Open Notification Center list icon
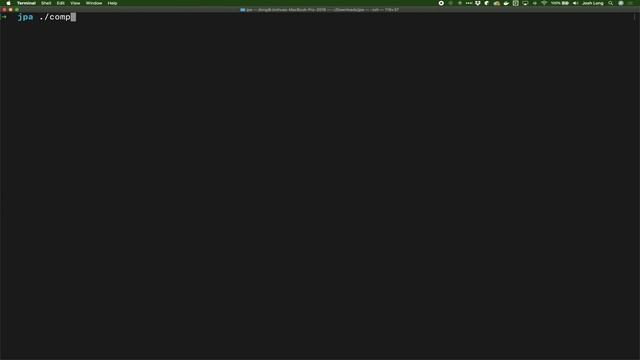Viewport: 640px width, 360px height. pyautogui.click(x=631, y=3)
